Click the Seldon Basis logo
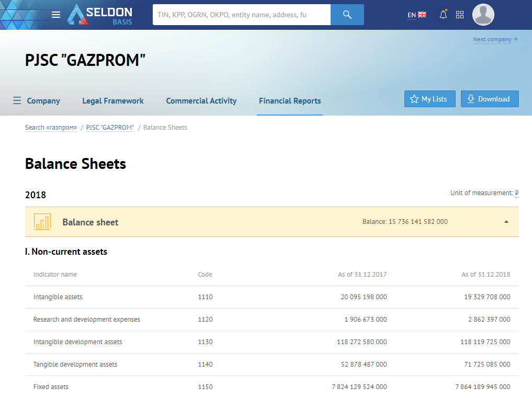532x398 pixels. 100,15
